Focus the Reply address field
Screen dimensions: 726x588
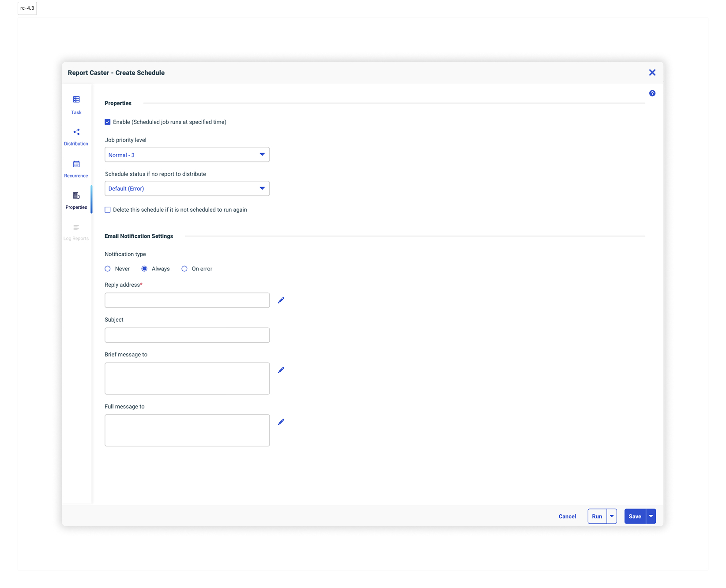[x=187, y=300]
